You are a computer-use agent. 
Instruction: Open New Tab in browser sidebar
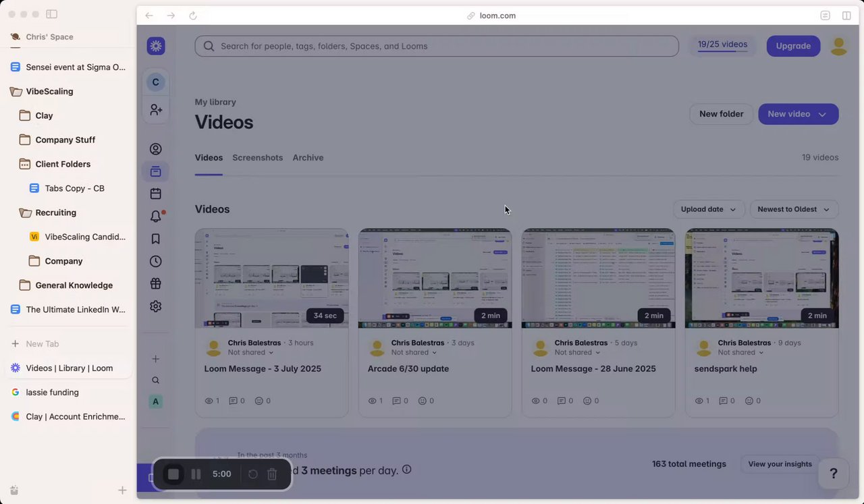click(67, 344)
